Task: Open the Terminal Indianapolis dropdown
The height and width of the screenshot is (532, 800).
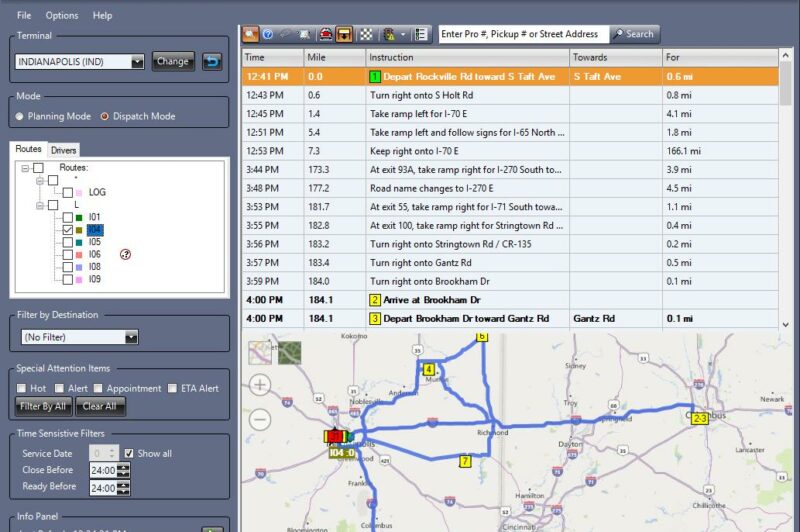Action: (137, 62)
